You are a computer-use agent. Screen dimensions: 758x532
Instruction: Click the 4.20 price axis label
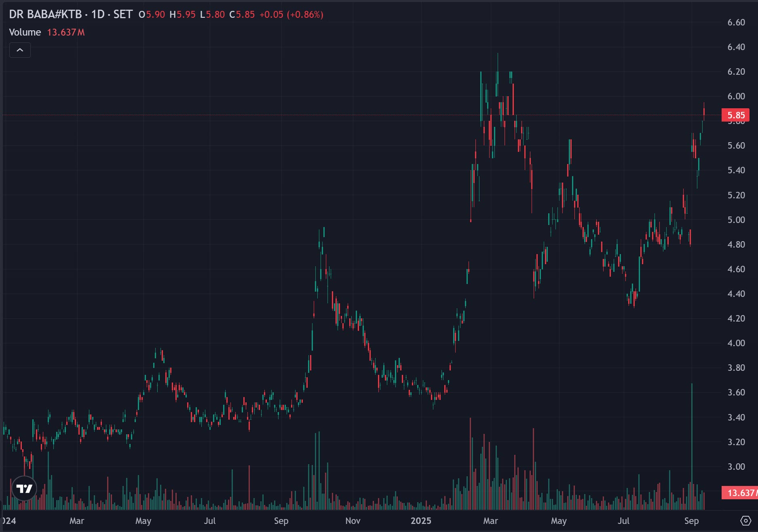736,319
